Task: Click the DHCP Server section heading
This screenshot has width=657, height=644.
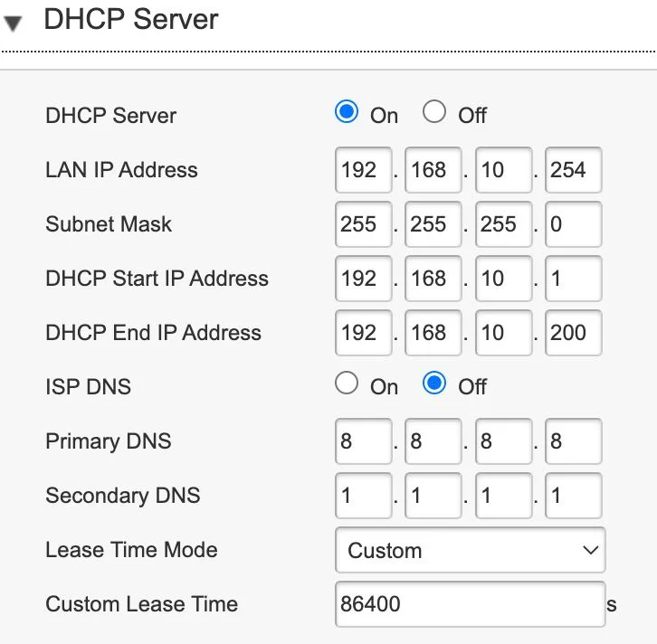Action: pos(131,20)
